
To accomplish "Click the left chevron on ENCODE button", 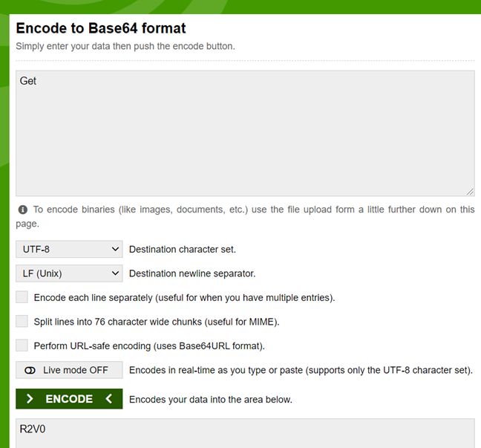I will (108, 399).
